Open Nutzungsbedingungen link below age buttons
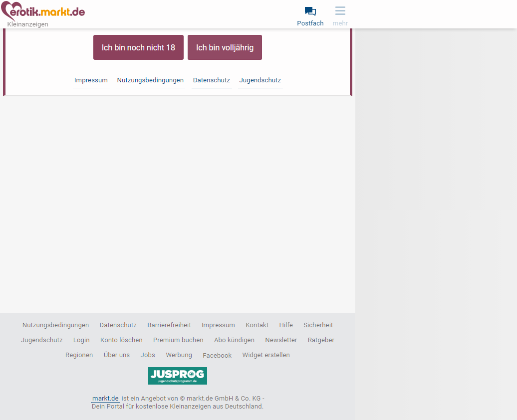Image resolution: width=517 pixels, height=420 pixels. (150, 80)
